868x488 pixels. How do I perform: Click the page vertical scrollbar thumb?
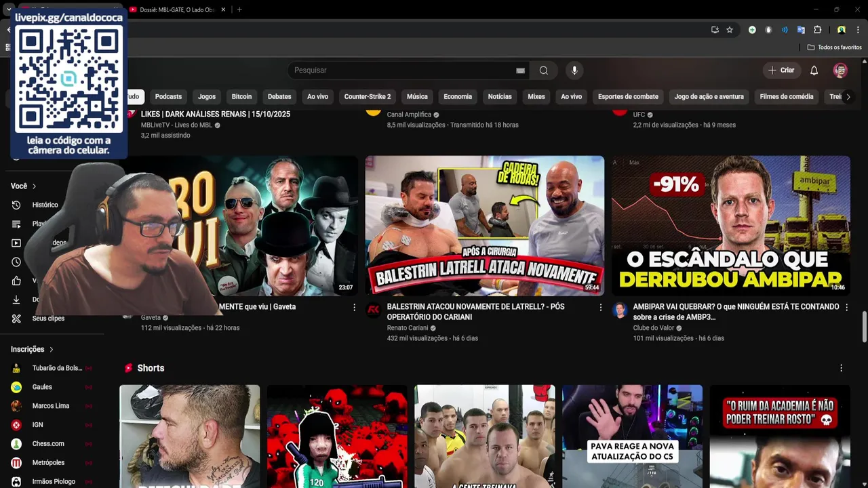[x=864, y=327]
